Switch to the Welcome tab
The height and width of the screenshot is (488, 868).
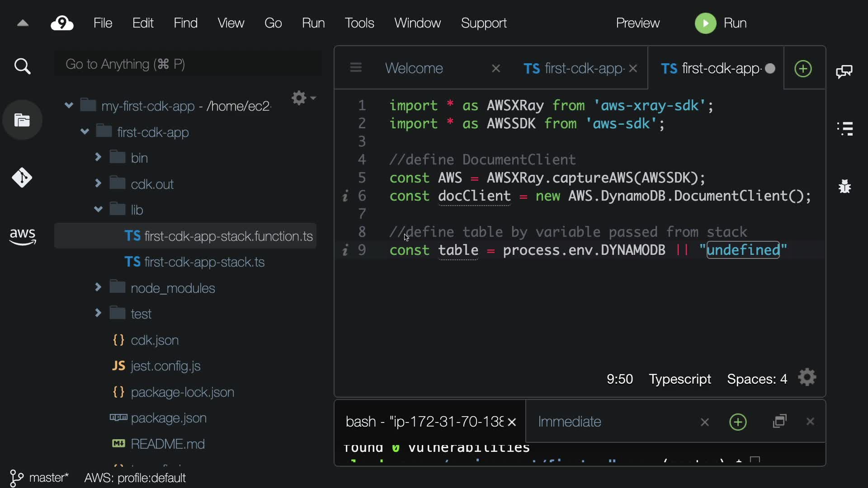pos(414,68)
